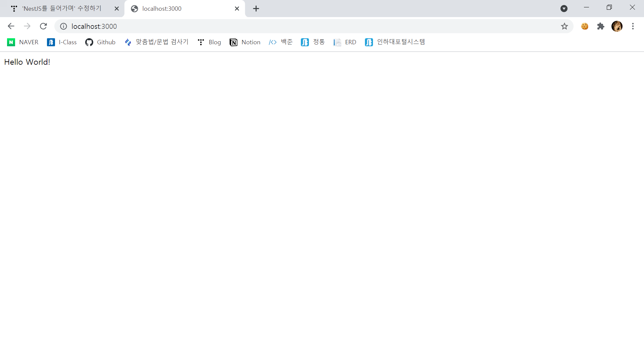Open the 백준 bookmark
Viewport: 644px width, 342px height.
coord(281,42)
